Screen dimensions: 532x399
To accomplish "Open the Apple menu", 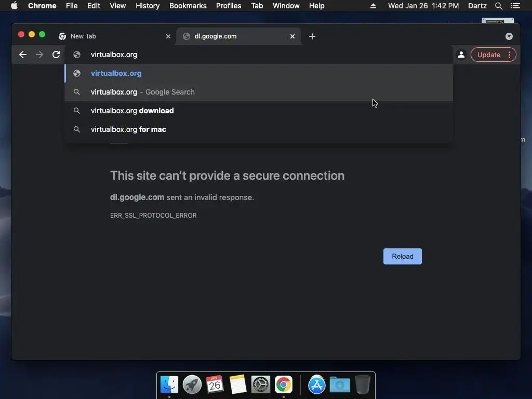I will coord(14,6).
